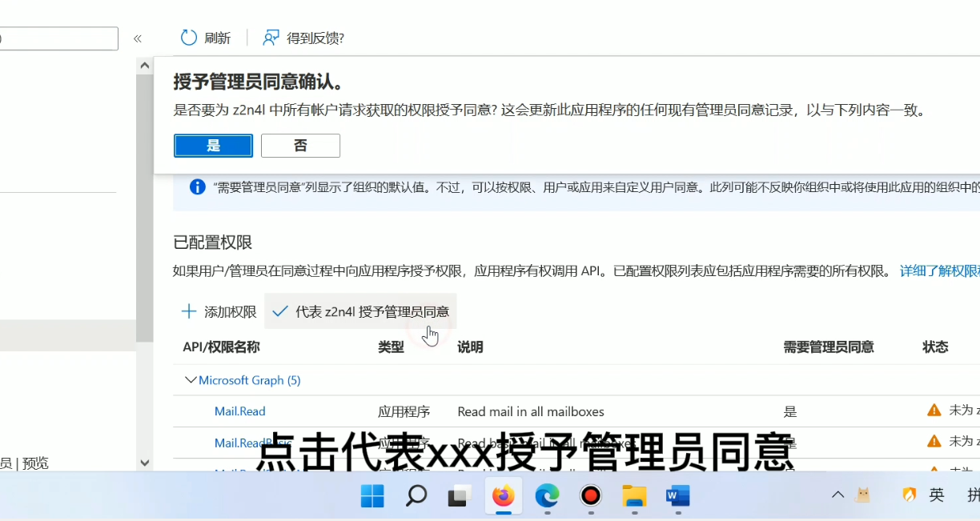
Task: Click the security shield tray icon
Action: pos(910,495)
